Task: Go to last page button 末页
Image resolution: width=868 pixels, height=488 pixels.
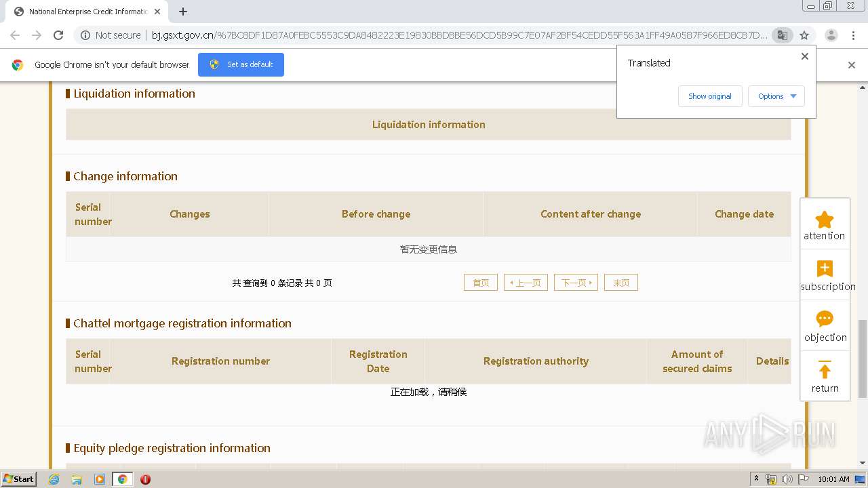Action: click(x=621, y=283)
